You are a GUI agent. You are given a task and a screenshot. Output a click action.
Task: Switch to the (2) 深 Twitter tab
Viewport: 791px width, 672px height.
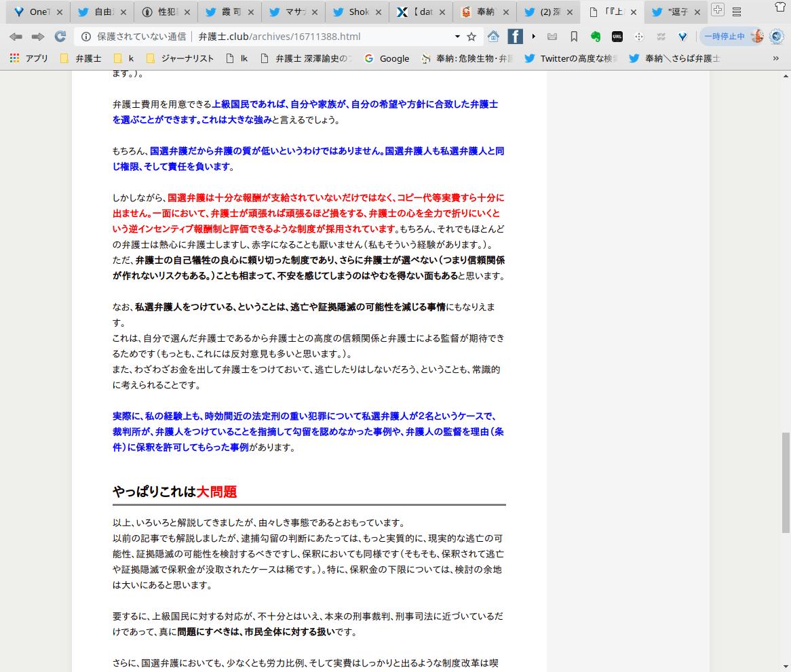pyautogui.click(x=548, y=12)
